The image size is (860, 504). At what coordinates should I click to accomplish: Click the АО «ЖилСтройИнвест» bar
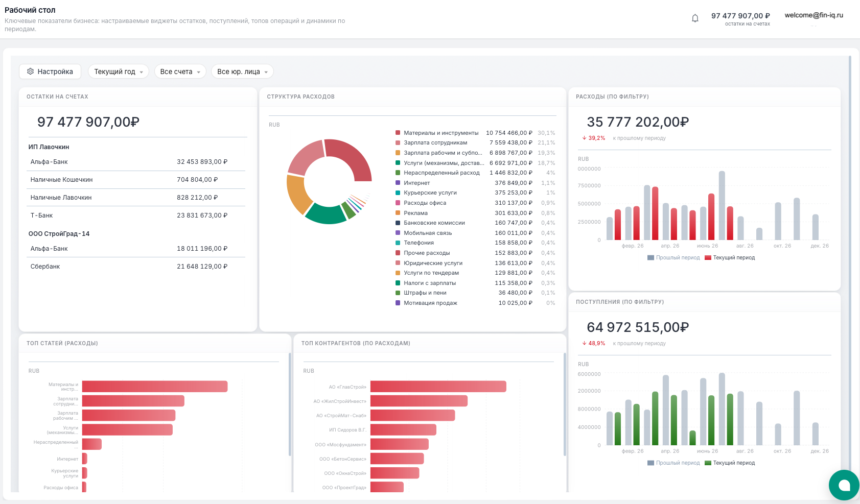point(419,401)
